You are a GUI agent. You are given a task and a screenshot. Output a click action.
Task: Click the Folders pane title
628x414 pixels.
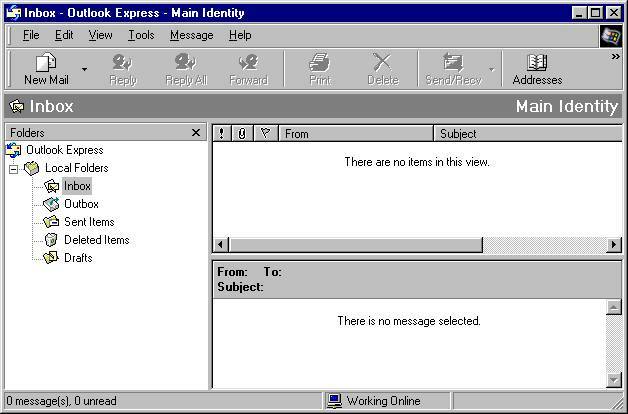pos(27,133)
